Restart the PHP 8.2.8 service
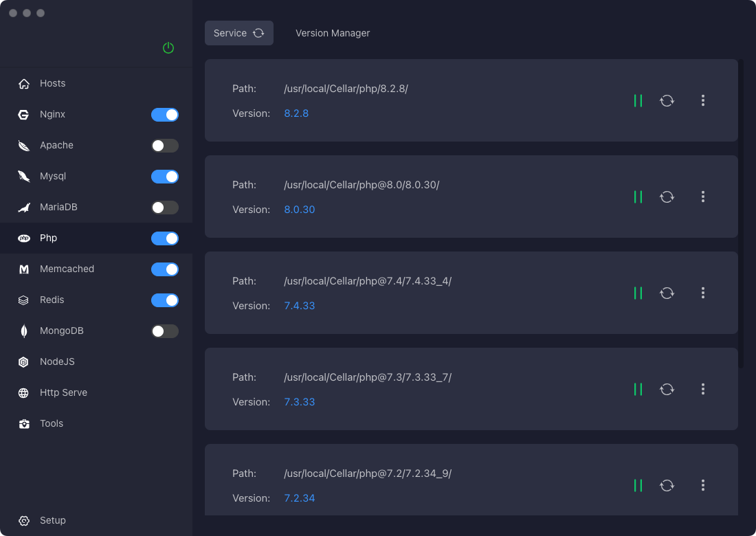The image size is (756, 536). (x=667, y=100)
